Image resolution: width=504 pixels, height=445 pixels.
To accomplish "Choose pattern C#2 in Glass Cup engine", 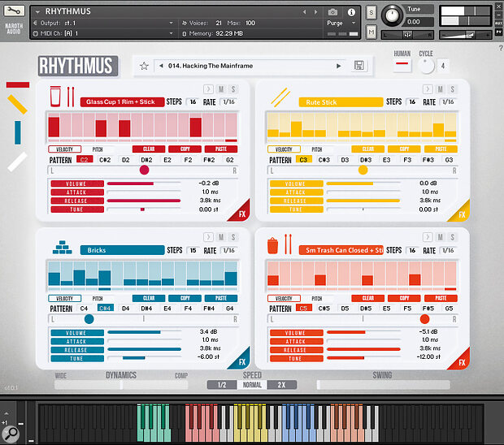I will 105,160.
